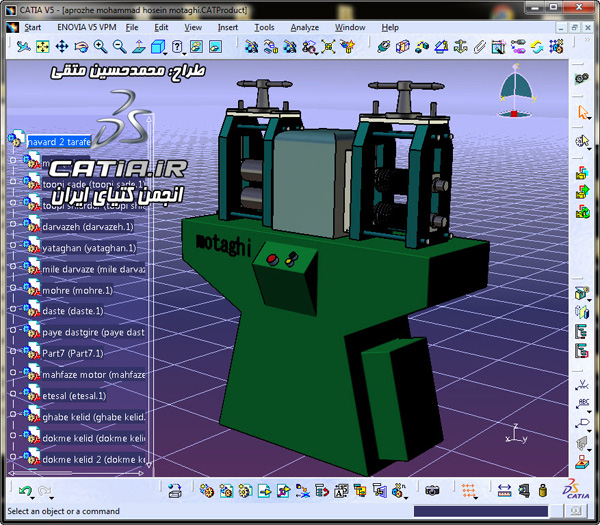Select 'mile darvaze' tree item
Screen dimensions: 600x525
point(94,269)
